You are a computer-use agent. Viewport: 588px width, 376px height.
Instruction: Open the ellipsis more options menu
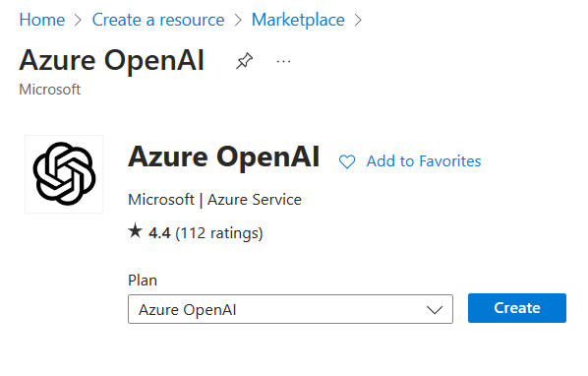coord(283,62)
